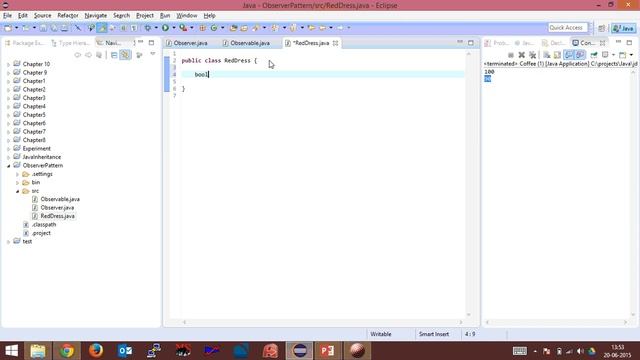Click Writable in status bar
The height and width of the screenshot is (360, 640).
coord(380,334)
